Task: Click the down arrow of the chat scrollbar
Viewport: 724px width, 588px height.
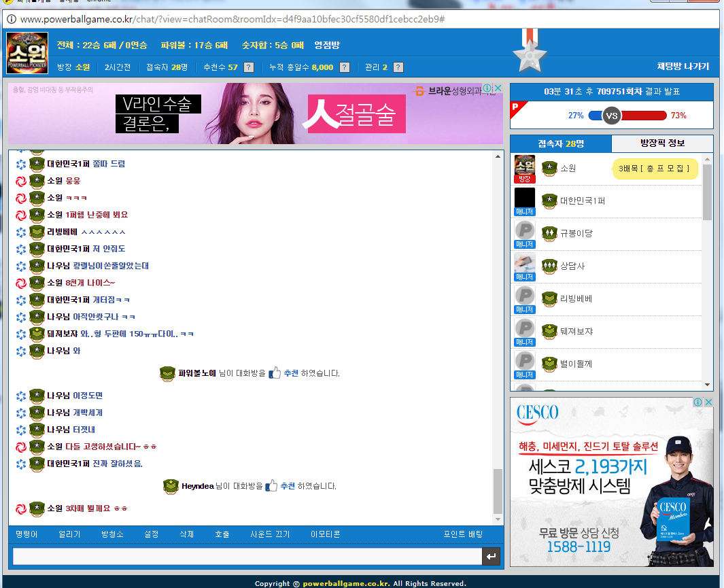Action: (498, 519)
